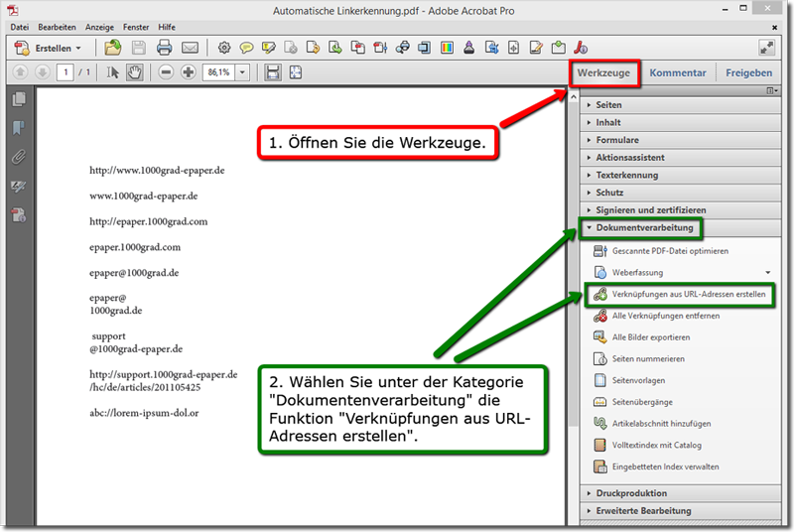Screen dimensions: 794x532
Task: Click the highlight text pencil icon
Action: [x=268, y=48]
